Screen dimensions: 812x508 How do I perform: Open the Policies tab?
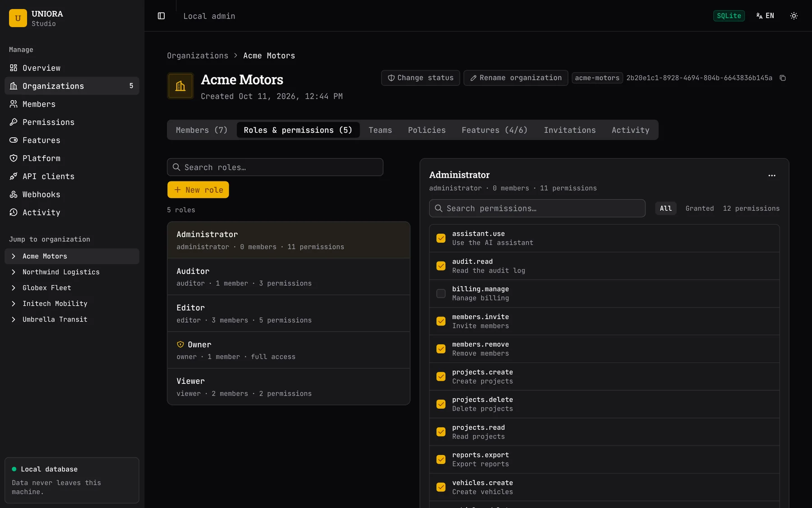tap(427, 130)
